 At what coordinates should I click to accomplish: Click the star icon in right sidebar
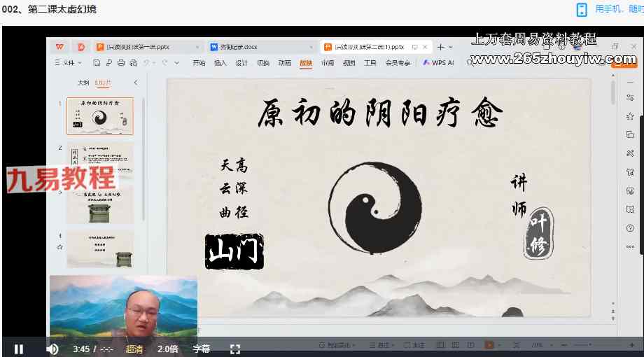tap(630, 115)
